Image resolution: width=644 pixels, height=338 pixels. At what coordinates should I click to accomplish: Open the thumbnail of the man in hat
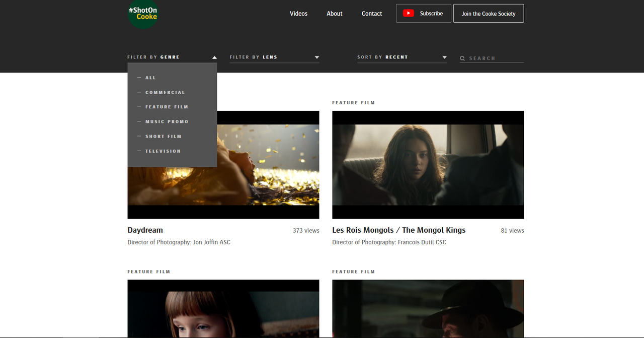pos(428,309)
